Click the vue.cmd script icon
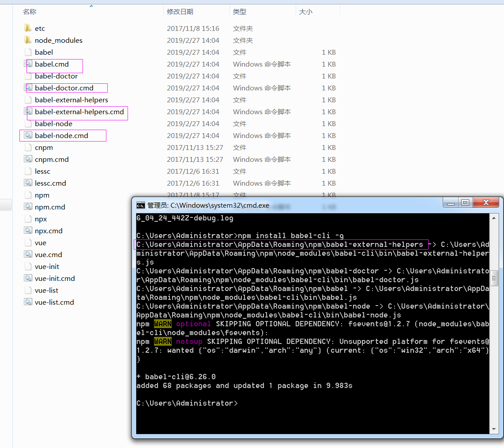The height and width of the screenshot is (448, 504). [28, 254]
